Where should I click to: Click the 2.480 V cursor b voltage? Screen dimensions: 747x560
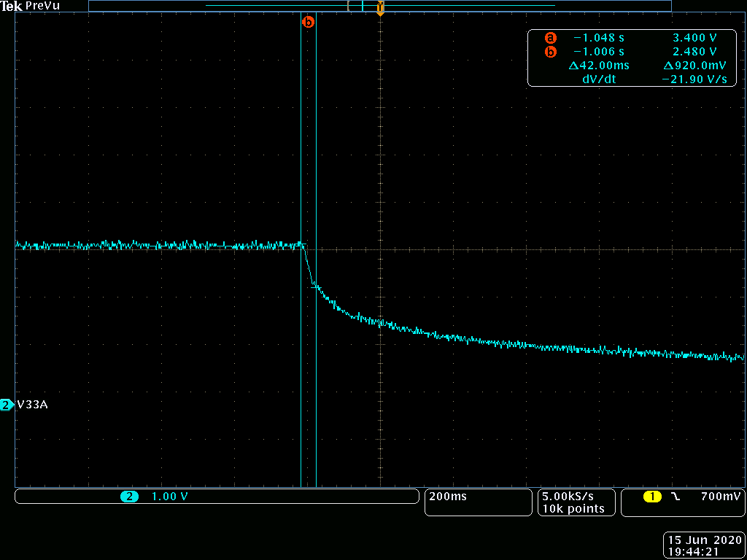pyautogui.click(x=695, y=52)
